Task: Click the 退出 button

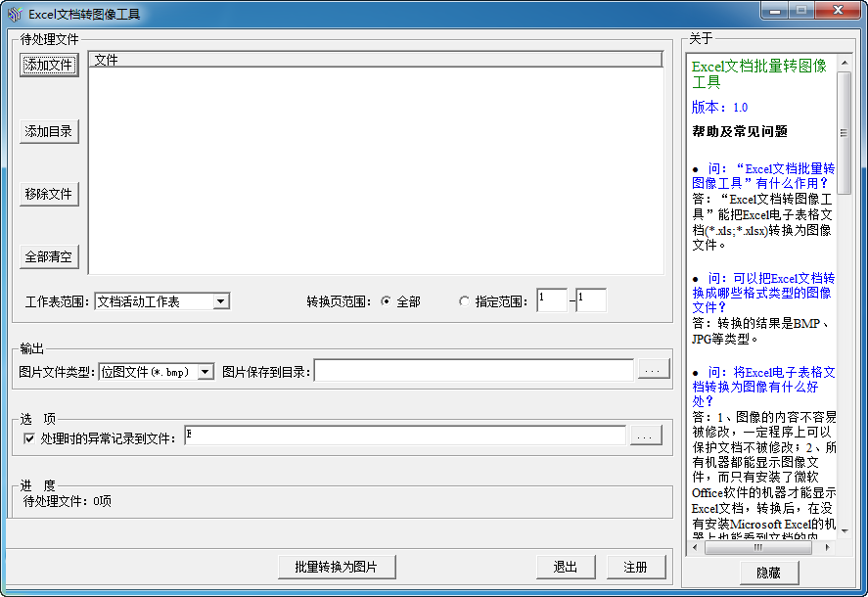Action: [x=566, y=567]
